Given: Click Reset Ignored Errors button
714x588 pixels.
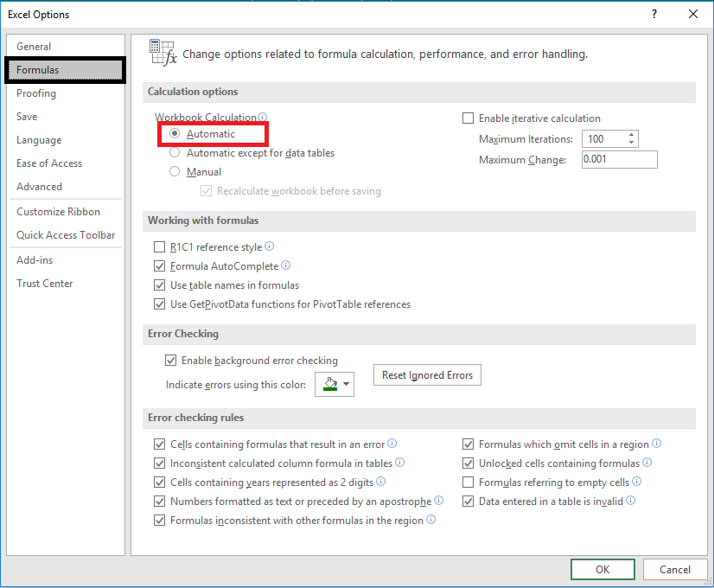Looking at the screenshot, I should coord(427,374).
